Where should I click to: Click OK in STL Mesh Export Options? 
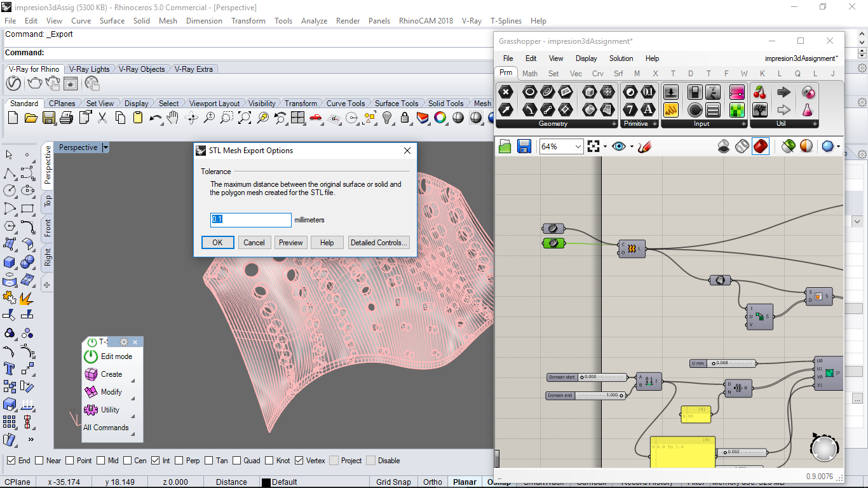point(217,243)
